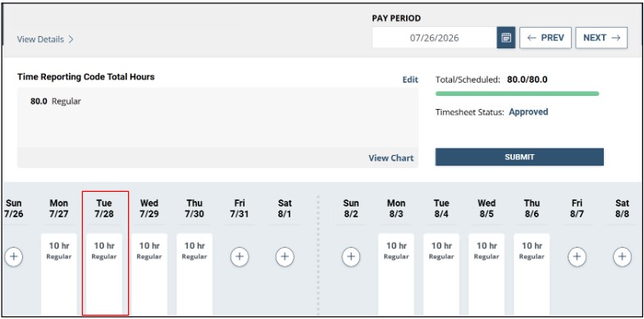This screenshot has width=644, height=319.
Task: Select the Sun 8/2 day header
Action: pos(351,208)
